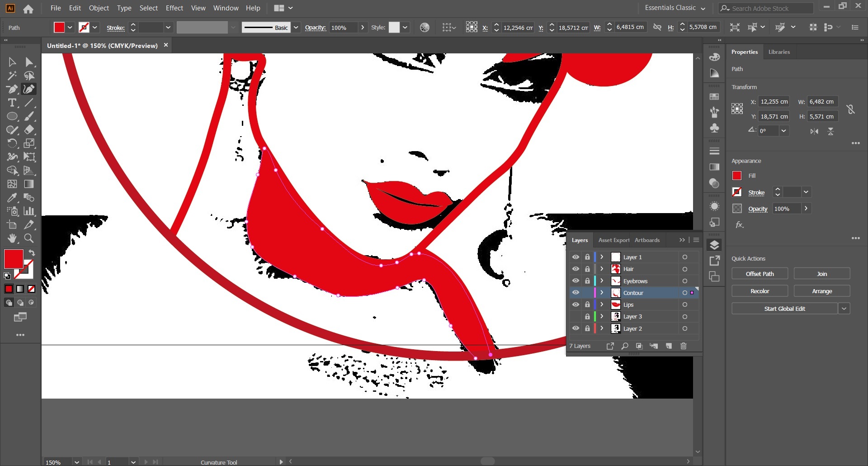Screen dimensions: 868x466
Task: Select the Artboard tool
Action: point(12,225)
